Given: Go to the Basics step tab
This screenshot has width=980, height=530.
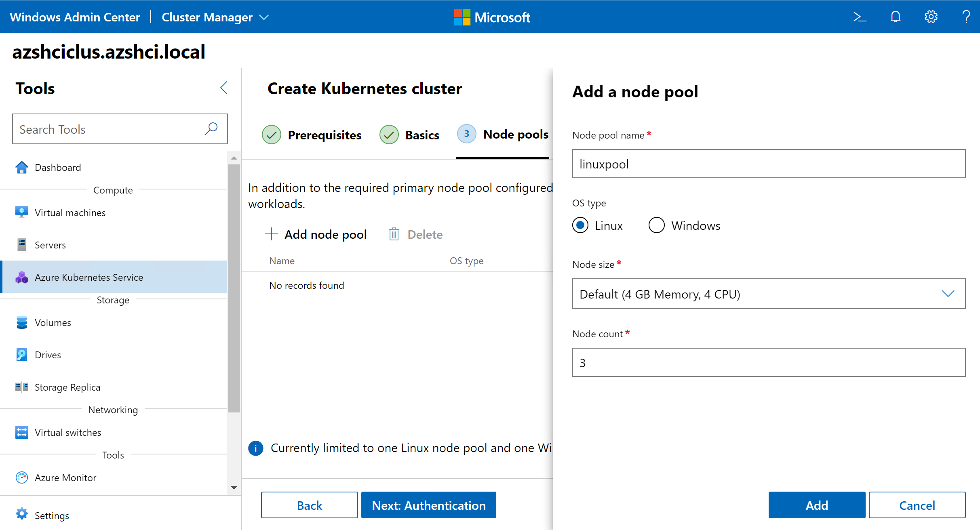Looking at the screenshot, I should point(409,135).
